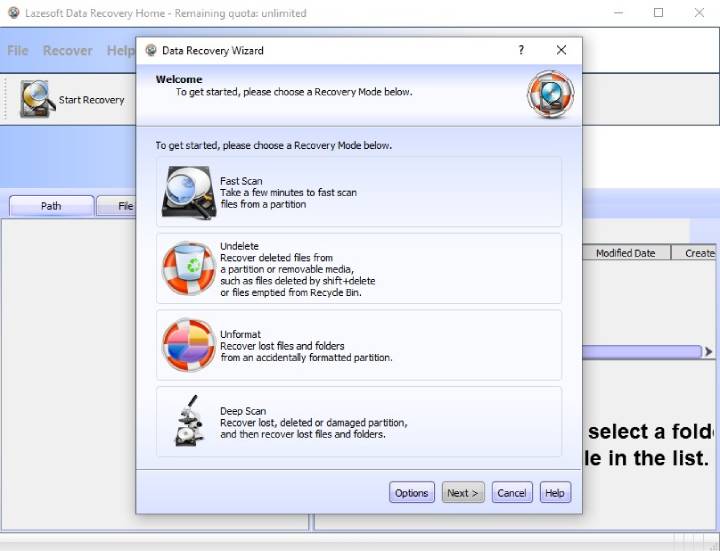Click the Help button in wizard footer
Image resolution: width=720 pixels, height=551 pixels.
(555, 492)
